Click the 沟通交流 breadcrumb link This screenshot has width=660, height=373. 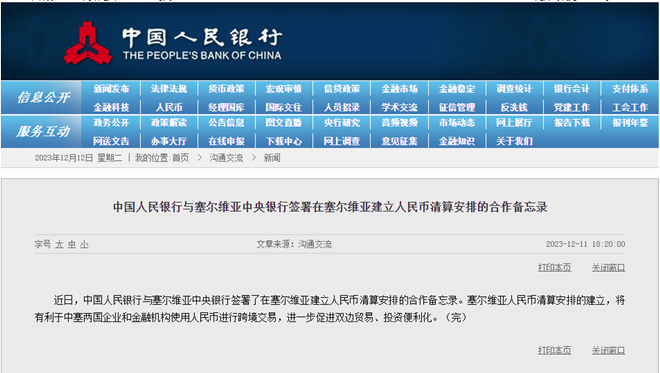tap(226, 158)
